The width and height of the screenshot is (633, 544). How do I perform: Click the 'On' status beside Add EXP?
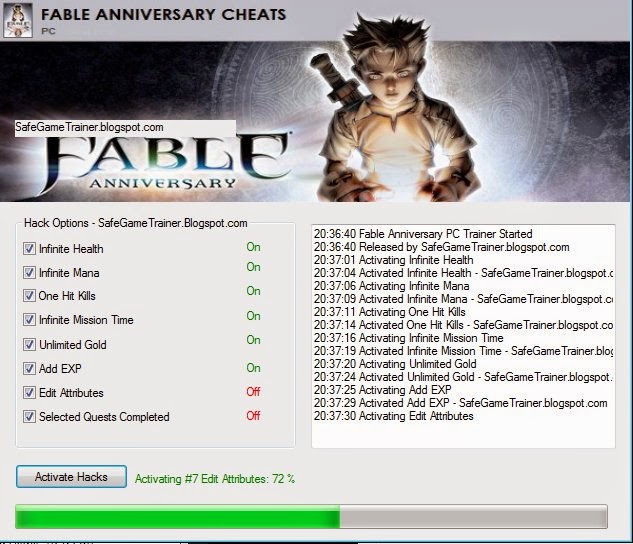pos(254,368)
